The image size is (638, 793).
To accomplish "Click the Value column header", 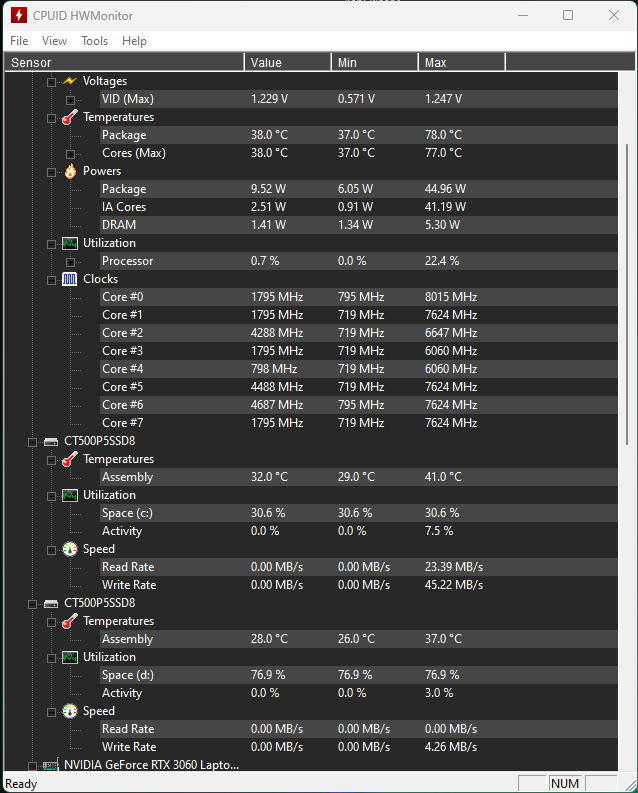I will coord(288,62).
